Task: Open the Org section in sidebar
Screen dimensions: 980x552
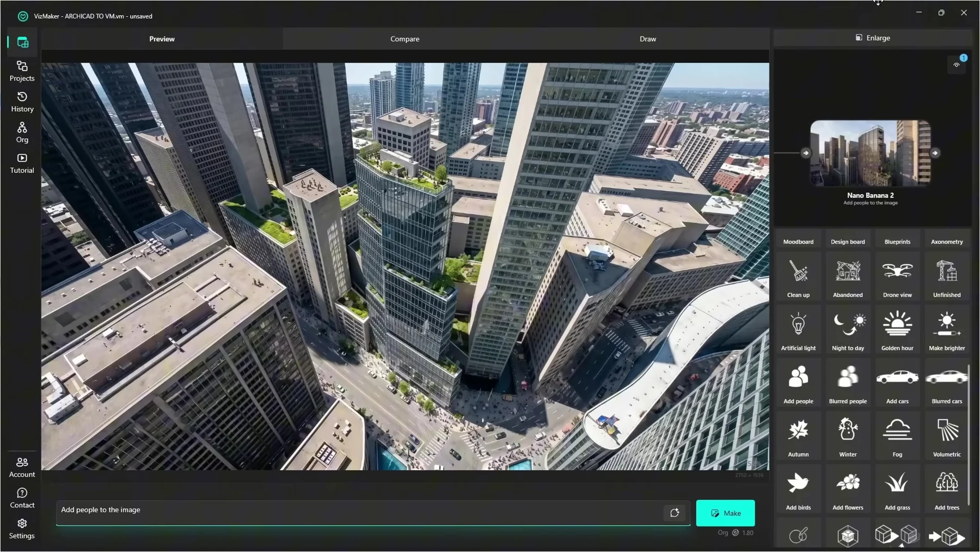Action: 22,132
